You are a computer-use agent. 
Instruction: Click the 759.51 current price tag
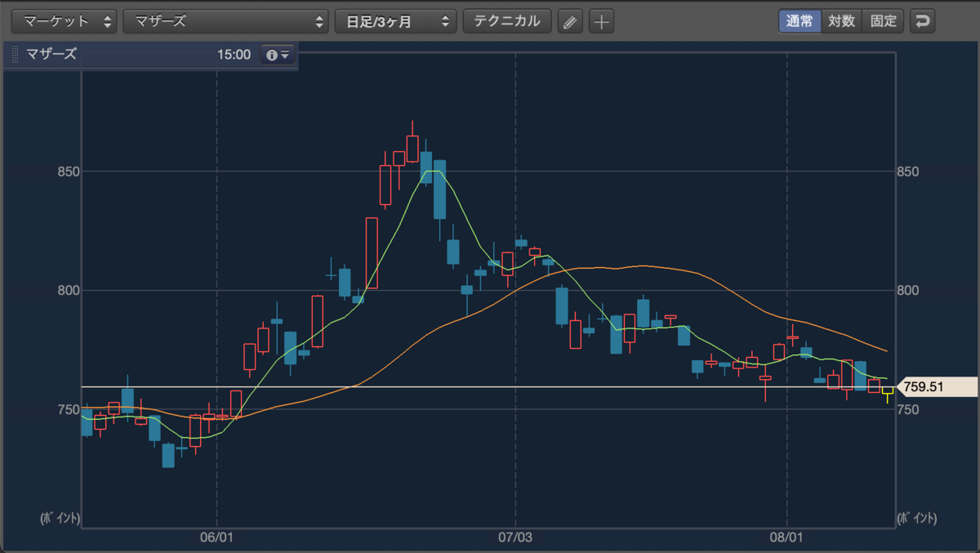[x=936, y=387]
